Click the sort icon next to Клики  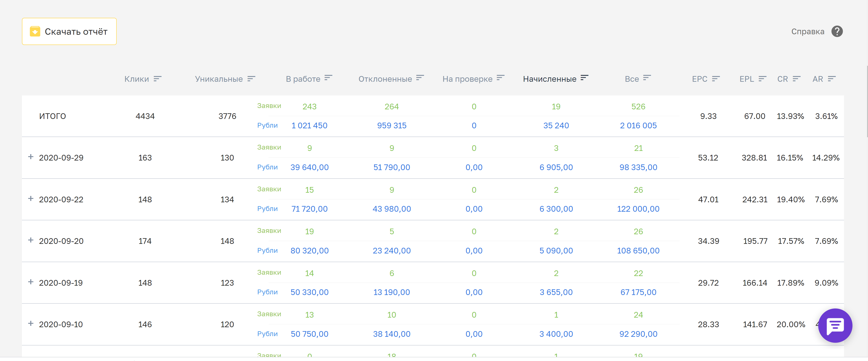(x=157, y=79)
